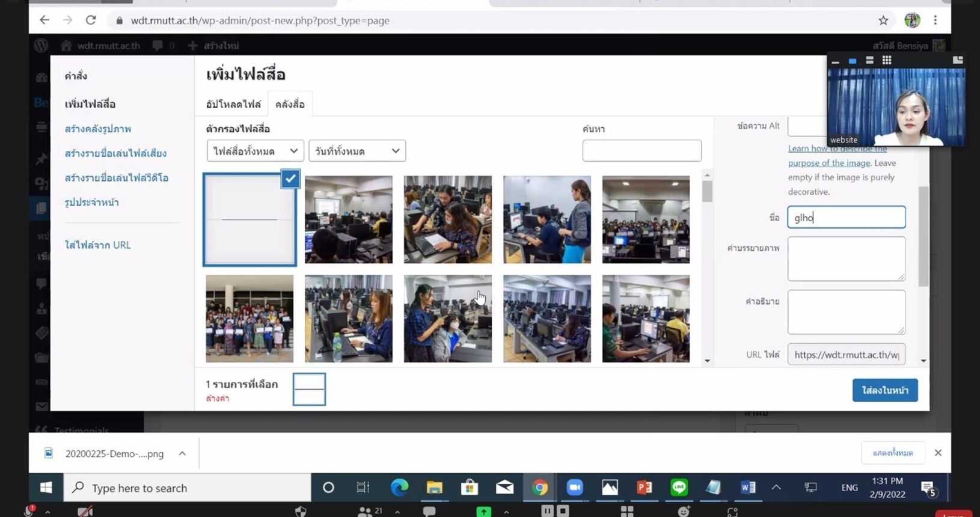Open File Explorer from taskbar
This screenshot has width=980, height=517.
434,488
